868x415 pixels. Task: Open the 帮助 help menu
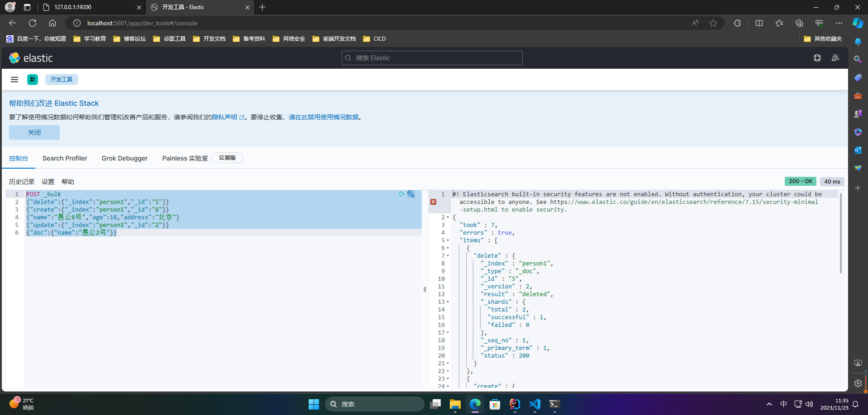68,182
